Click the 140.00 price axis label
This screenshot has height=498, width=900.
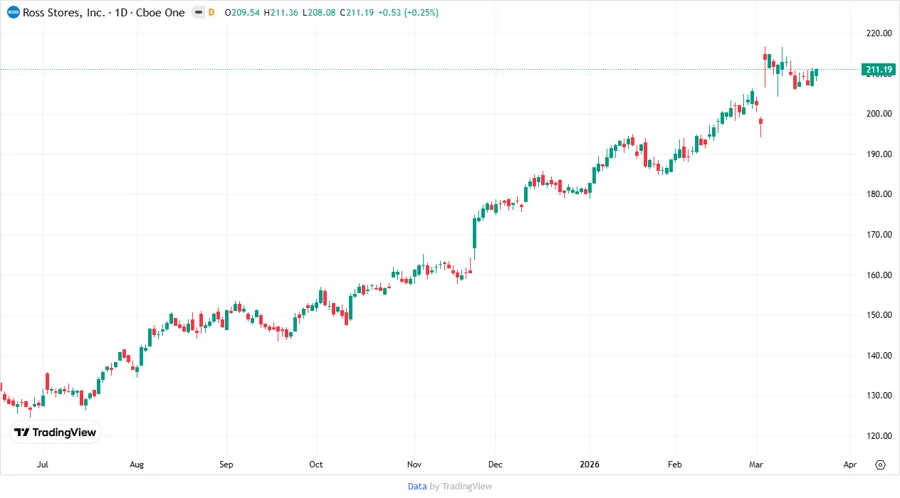(x=879, y=355)
